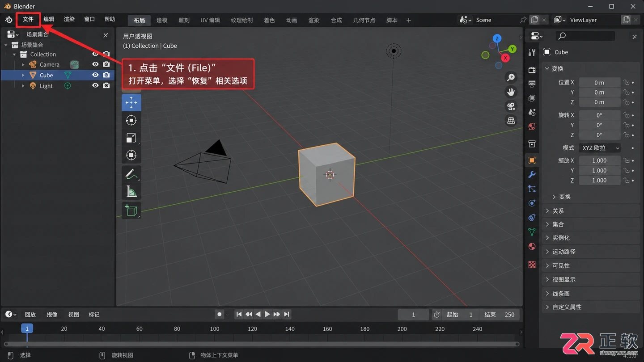Toggle lock on Scale Z
This screenshot has height=362, width=644.
tap(627, 180)
